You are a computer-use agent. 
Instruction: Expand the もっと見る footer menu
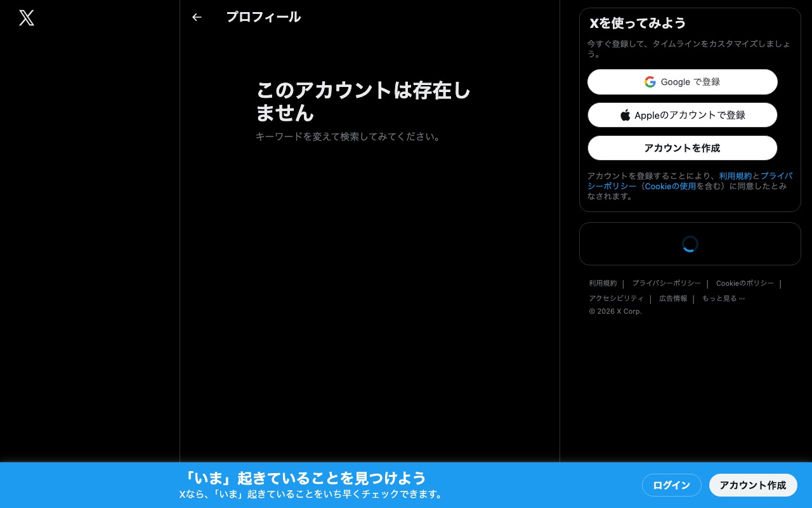723,298
